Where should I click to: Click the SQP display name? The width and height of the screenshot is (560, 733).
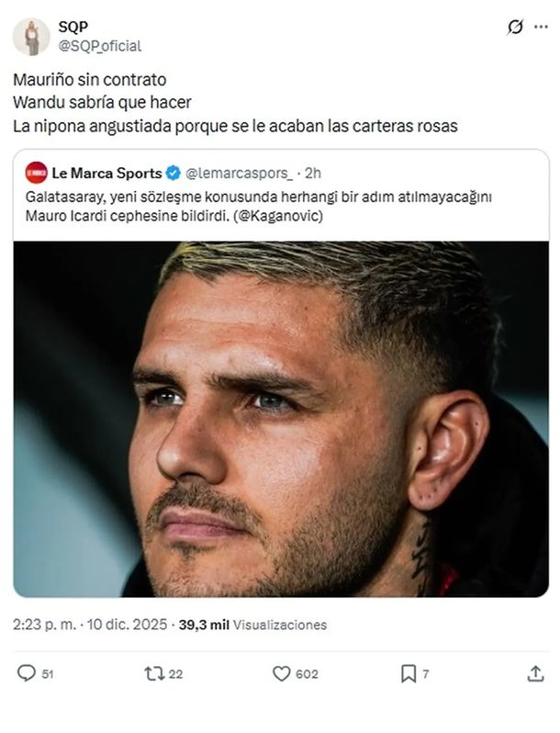tap(73, 27)
